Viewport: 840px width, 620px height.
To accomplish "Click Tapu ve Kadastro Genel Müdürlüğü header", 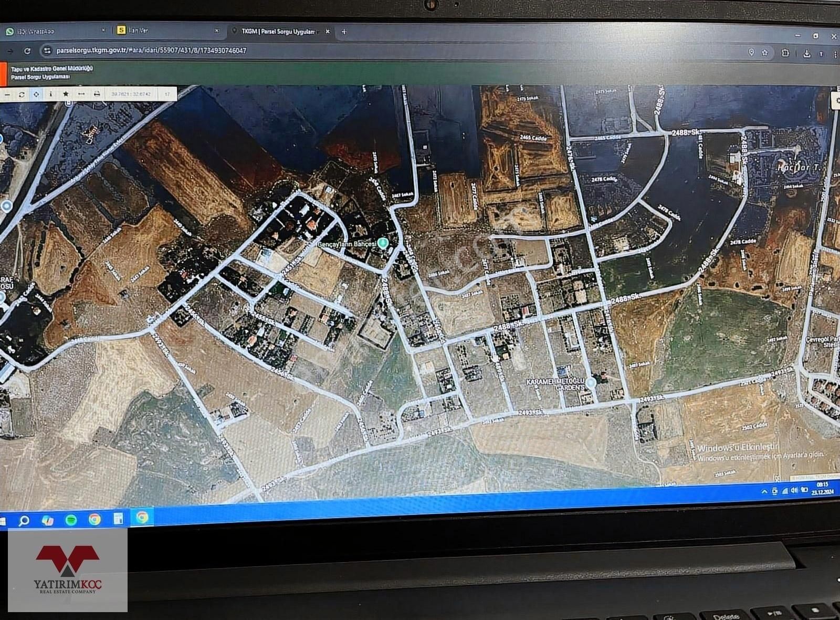I will tap(52, 69).
